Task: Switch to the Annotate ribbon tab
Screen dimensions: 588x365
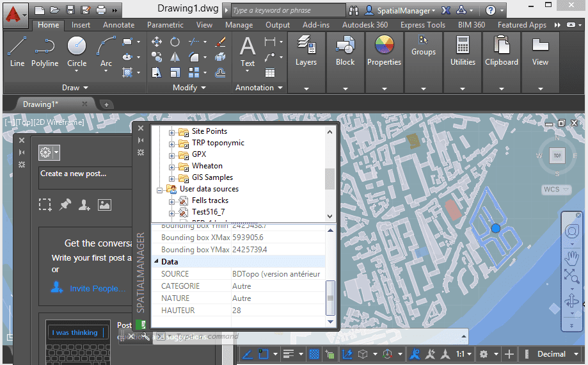Action: tap(118, 25)
